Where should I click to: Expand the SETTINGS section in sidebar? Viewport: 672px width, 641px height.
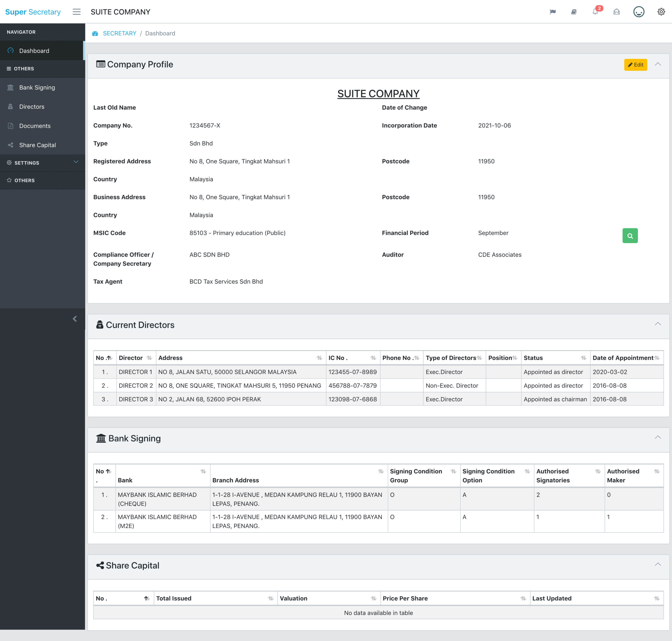coord(42,163)
